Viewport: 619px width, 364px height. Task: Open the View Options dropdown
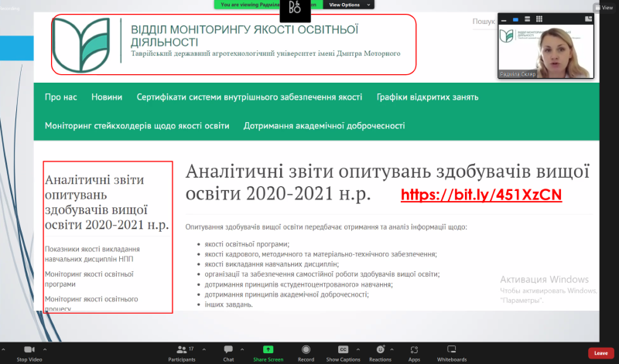[349, 5]
